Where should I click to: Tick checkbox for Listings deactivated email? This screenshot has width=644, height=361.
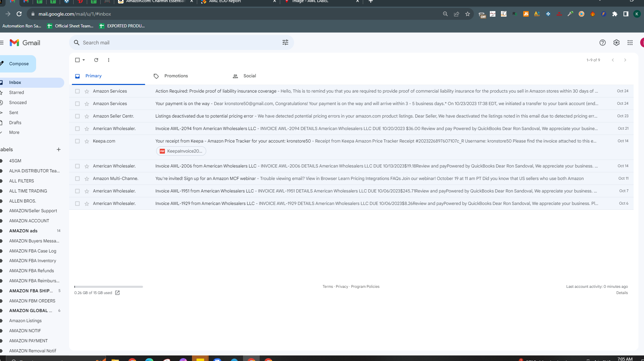(x=77, y=116)
